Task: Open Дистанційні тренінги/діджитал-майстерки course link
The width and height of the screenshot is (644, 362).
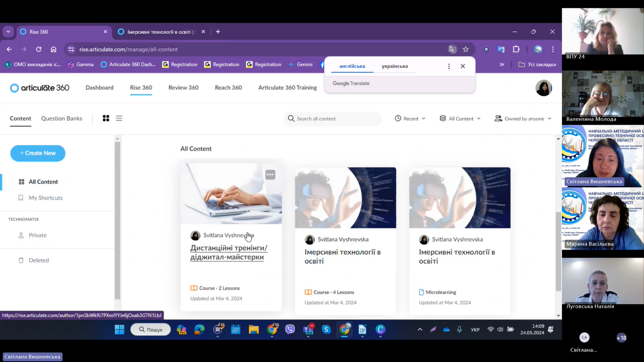Action: click(229, 253)
